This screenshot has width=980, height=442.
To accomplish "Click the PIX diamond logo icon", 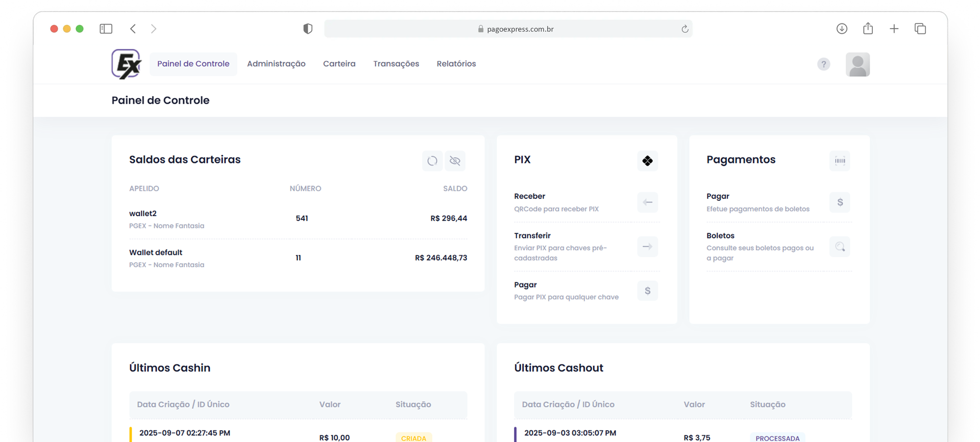I will pos(647,161).
